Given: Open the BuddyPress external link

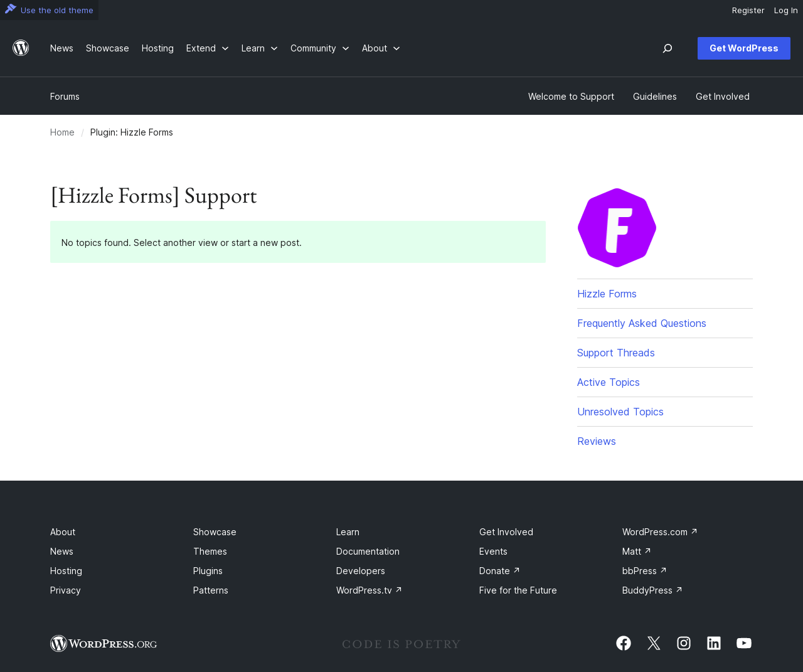Looking at the screenshot, I should (x=652, y=590).
